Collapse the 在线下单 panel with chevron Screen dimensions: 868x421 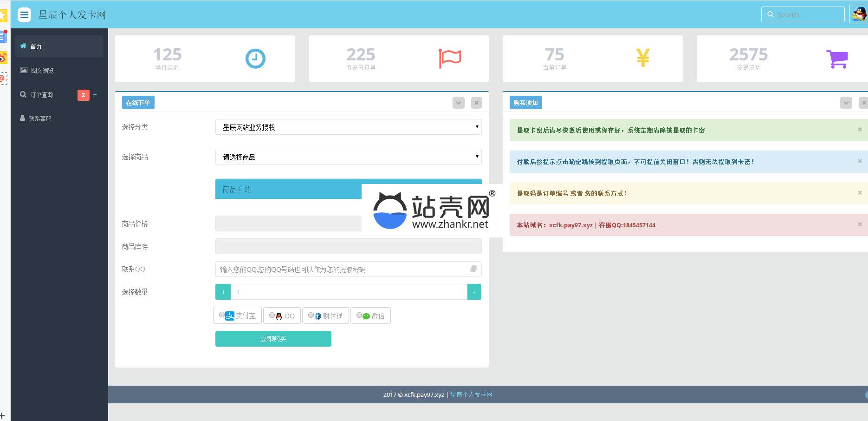(458, 103)
